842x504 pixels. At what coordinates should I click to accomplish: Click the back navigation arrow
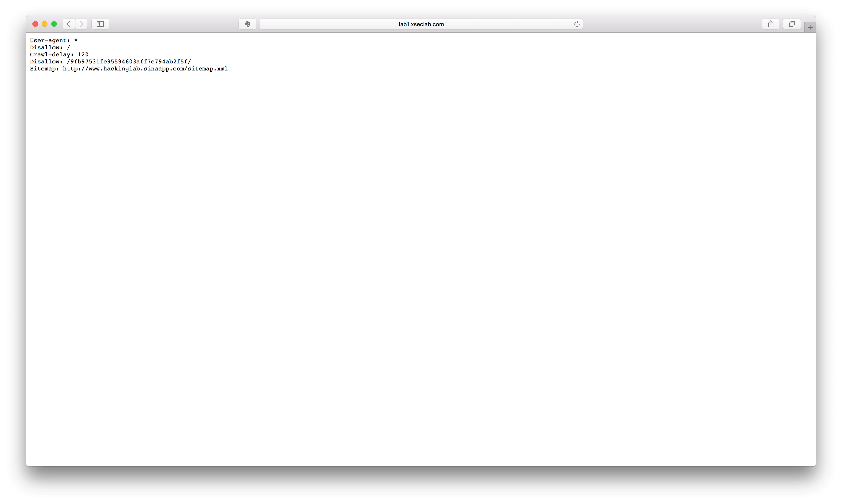point(68,24)
